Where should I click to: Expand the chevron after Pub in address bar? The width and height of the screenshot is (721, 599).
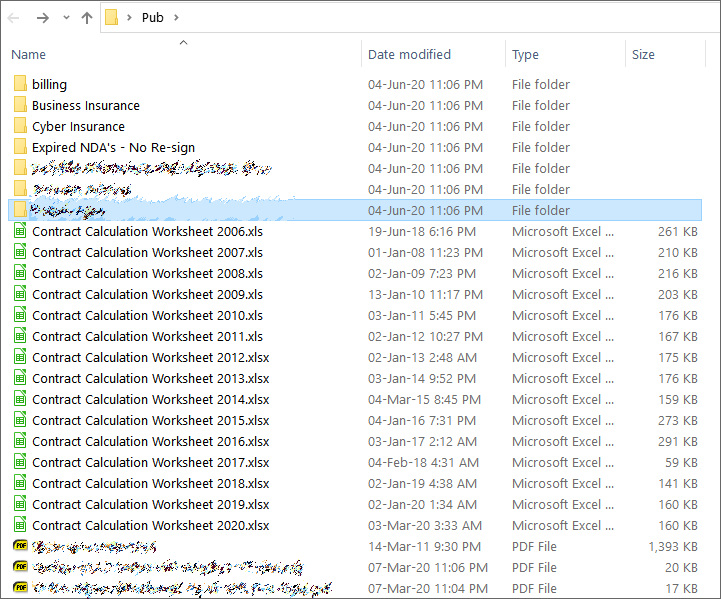click(177, 17)
